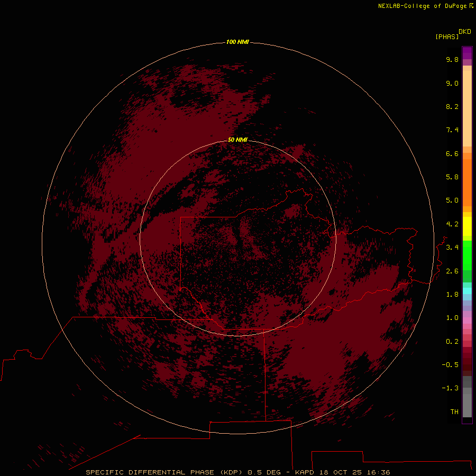Pick the pink segment of the color bar
Screen dimensions: 476x476
point(467,321)
